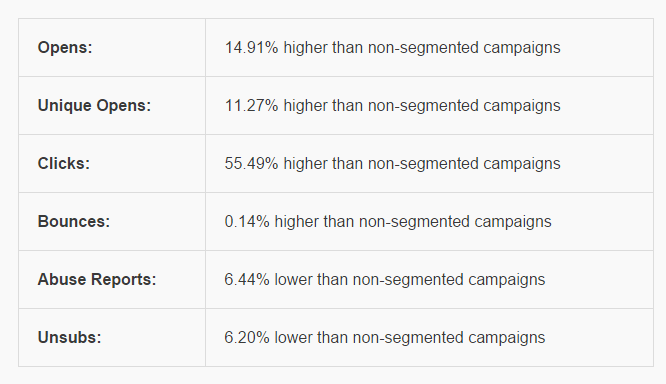The width and height of the screenshot is (666, 384).
Task: Select the 6.44% lower abuse reports text
Action: [x=385, y=280]
